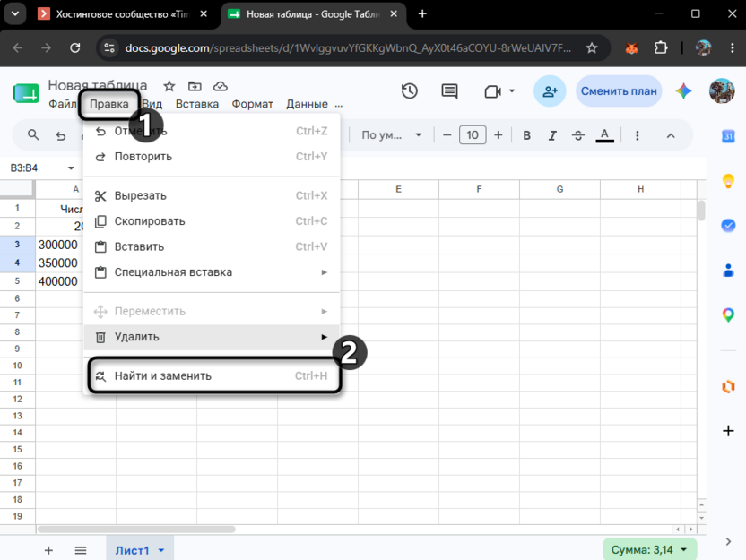Open the comments panel icon

(x=449, y=90)
